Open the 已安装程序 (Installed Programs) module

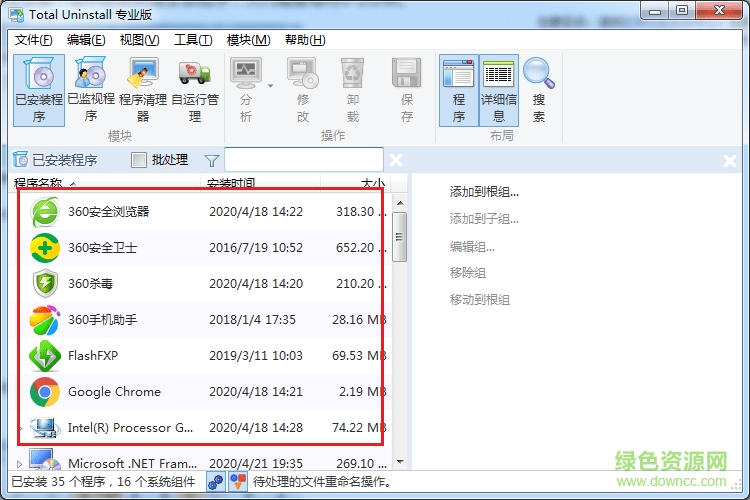point(39,90)
